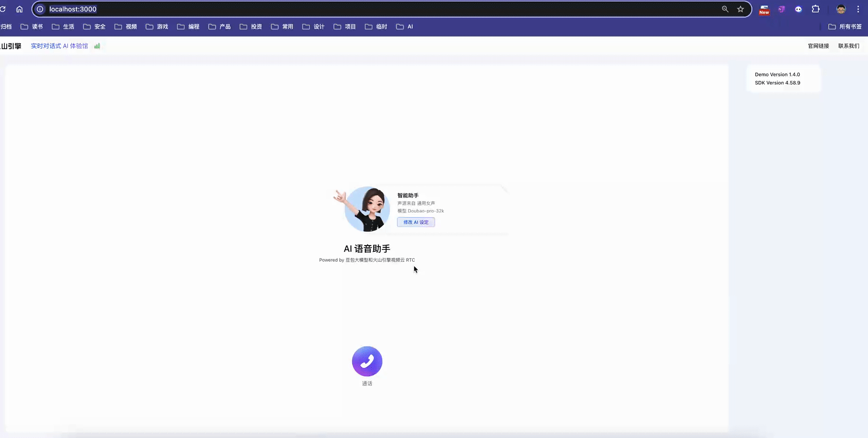
Task: Go to the browser home page icon
Action: click(19, 9)
